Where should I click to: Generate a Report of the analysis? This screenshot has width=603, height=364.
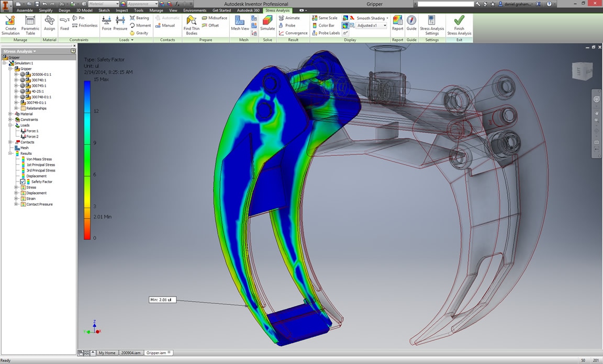397,23
